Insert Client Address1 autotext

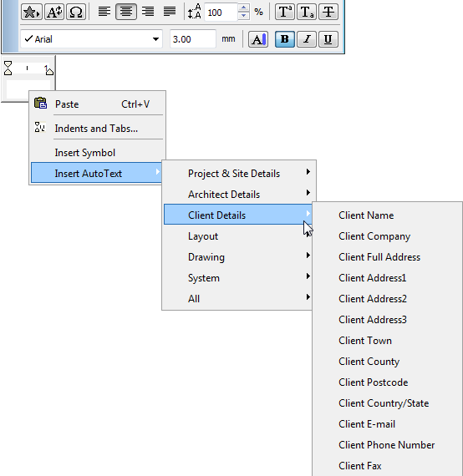pos(387,278)
